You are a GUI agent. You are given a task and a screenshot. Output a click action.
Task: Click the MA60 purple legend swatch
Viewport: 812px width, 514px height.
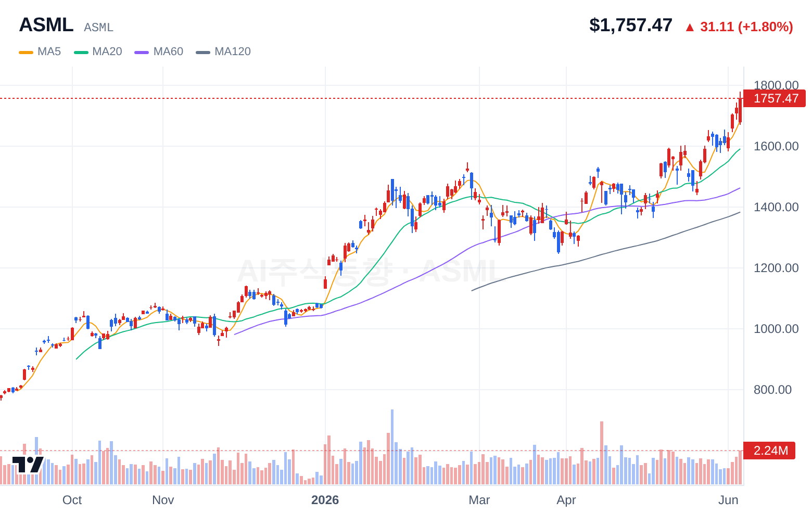coord(142,52)
